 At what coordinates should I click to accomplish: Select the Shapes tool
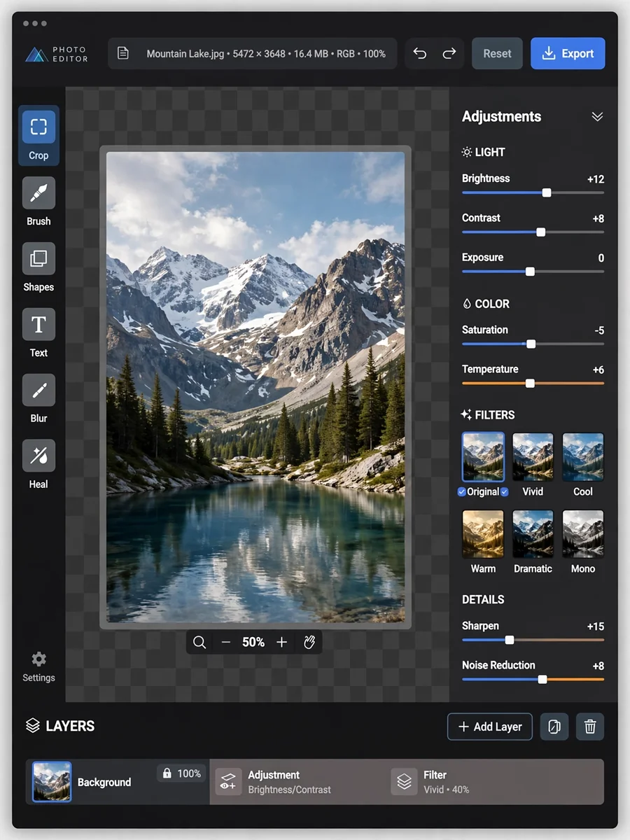[x=38, y=267]
